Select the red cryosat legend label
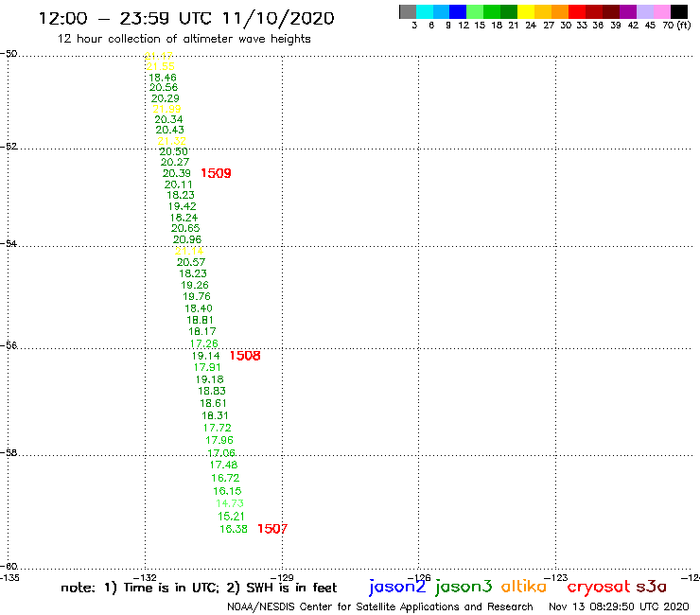 599,587
